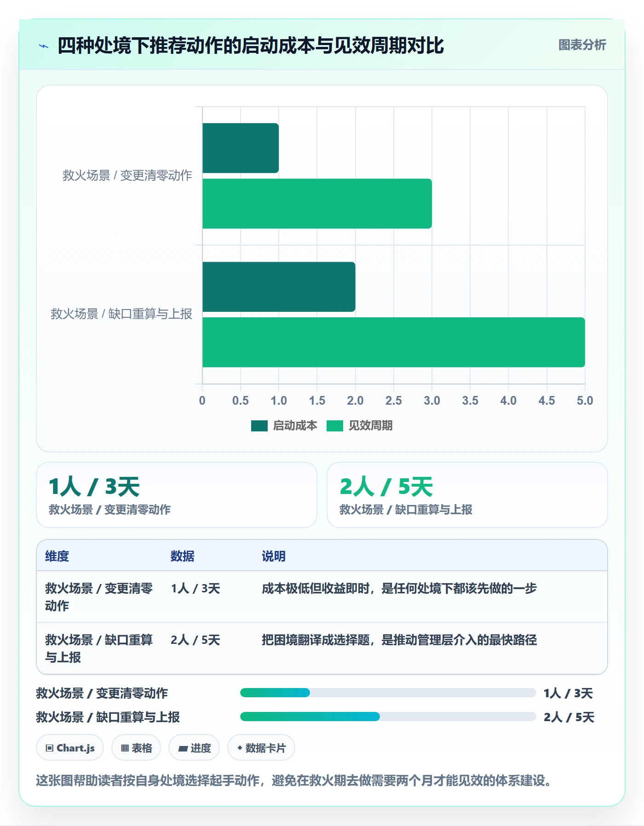
Task: Open the 1人 / 3天 data card
Action: tap(177, 495)
